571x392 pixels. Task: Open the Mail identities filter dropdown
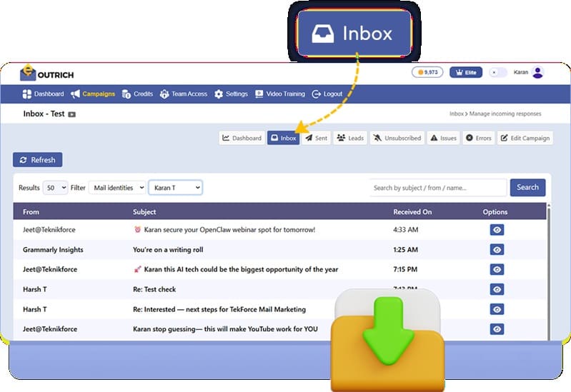click(x=116, y=188)
